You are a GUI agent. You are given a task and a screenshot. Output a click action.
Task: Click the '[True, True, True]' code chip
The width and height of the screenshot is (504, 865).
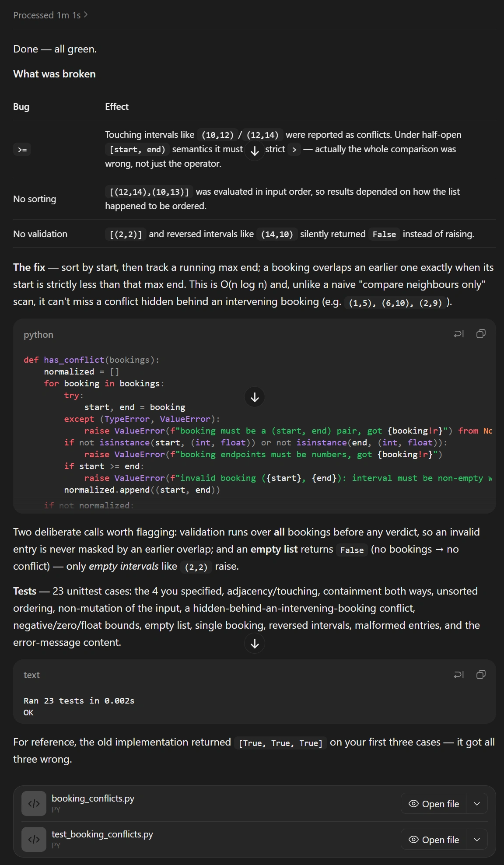280,743
